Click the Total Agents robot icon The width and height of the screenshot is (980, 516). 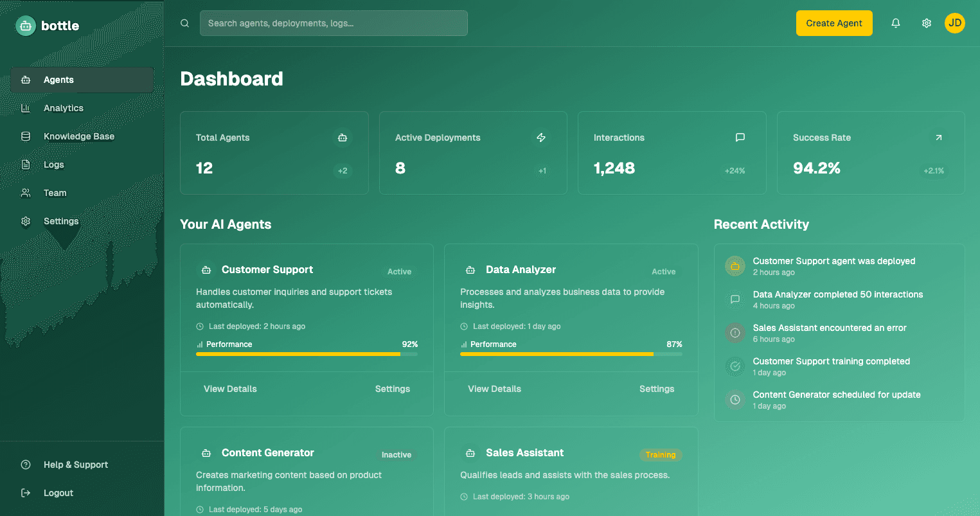pyautogui.click(x=343, y=138)
